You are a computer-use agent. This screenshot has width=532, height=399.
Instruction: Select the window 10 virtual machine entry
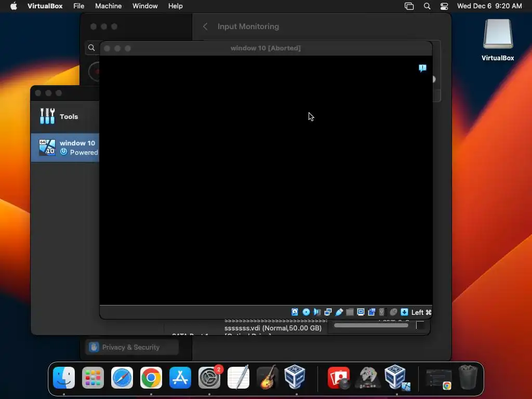pos(65,148)
